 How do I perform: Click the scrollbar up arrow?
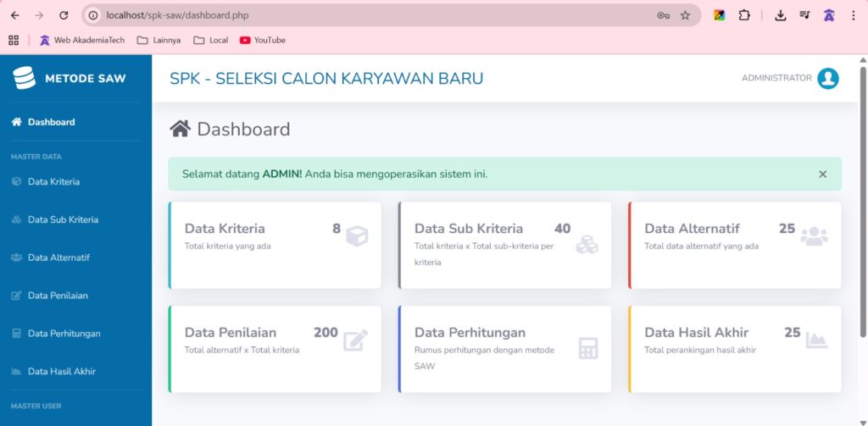pos(863,60)
